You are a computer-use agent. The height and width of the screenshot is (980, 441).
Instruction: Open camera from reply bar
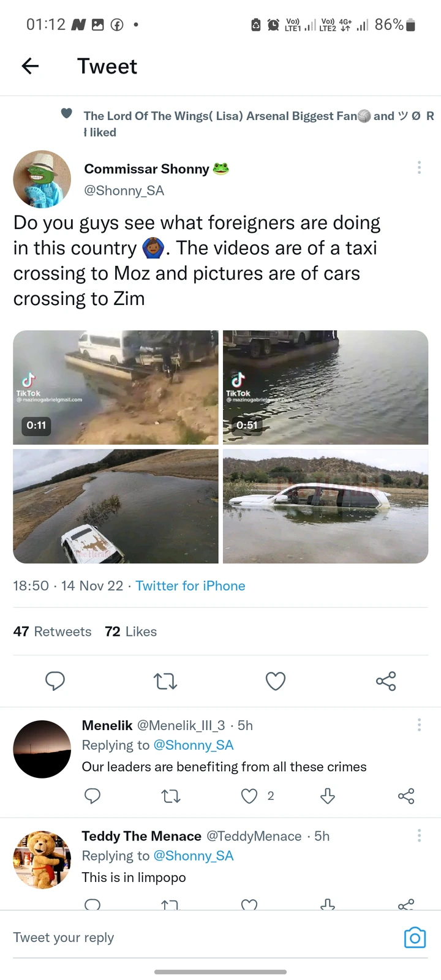pyautogui.click(x=415, y=938)
